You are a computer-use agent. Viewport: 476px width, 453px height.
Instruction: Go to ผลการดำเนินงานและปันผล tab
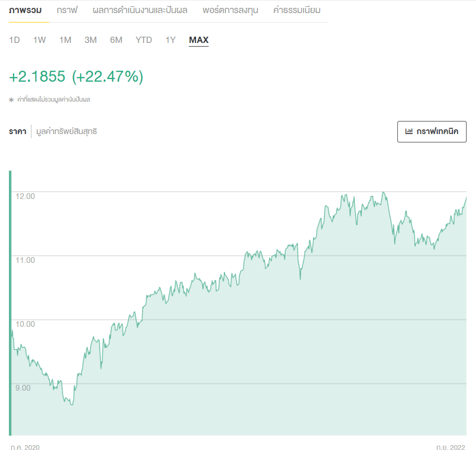(x=140, y=10)
